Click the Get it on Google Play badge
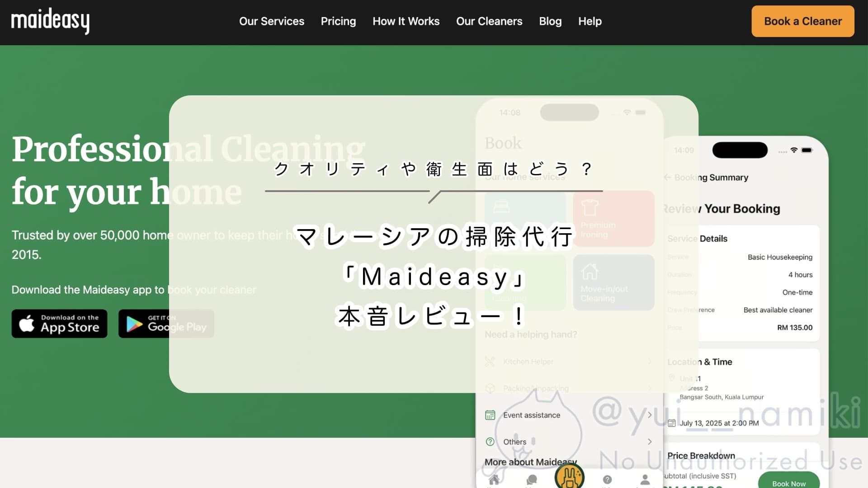This screenshot has height=488, width=868. click(x=166, y=324)
